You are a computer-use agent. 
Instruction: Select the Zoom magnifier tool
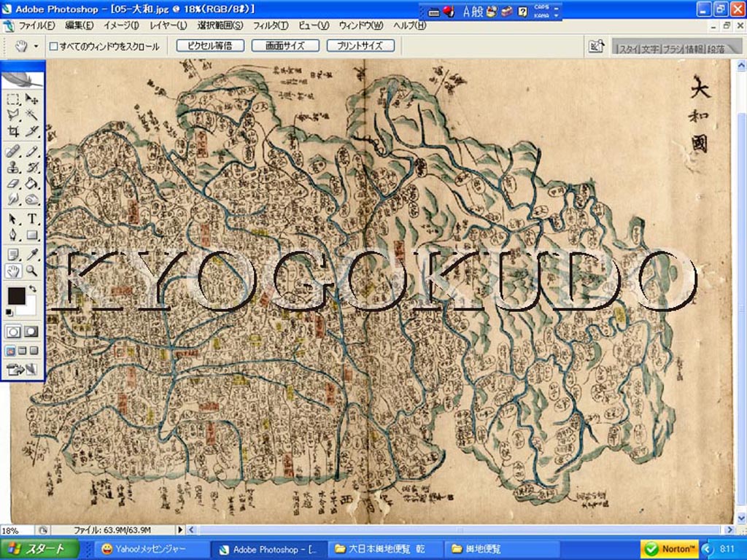(31, 271)
